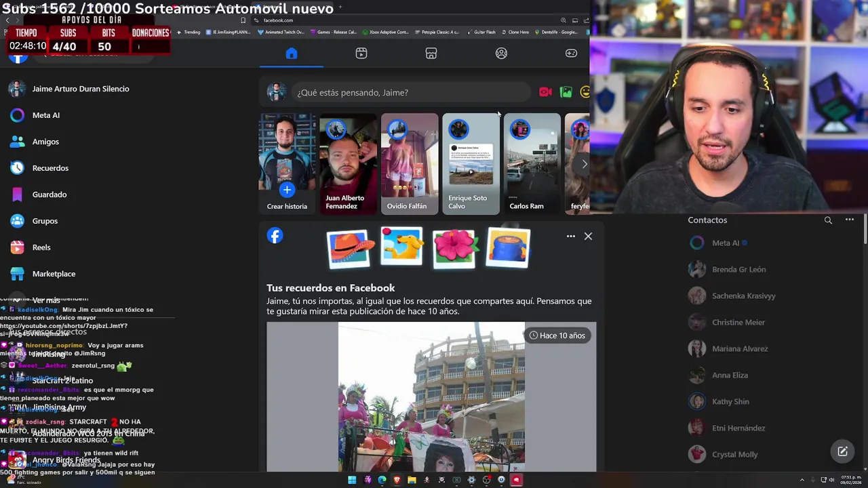This screenshot has width=868, height=488.
Task: Click profile avatar beside post composer
Action: (x=276, y=92)
